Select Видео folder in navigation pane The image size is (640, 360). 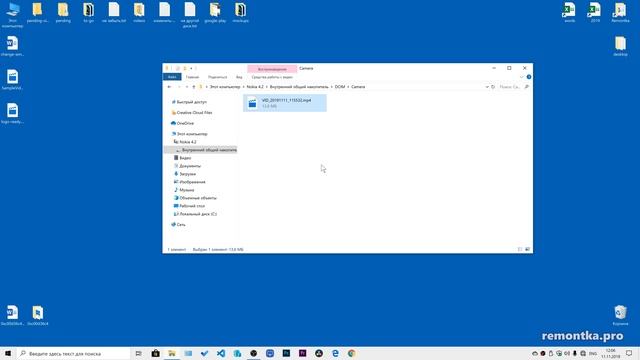[182, 158]
